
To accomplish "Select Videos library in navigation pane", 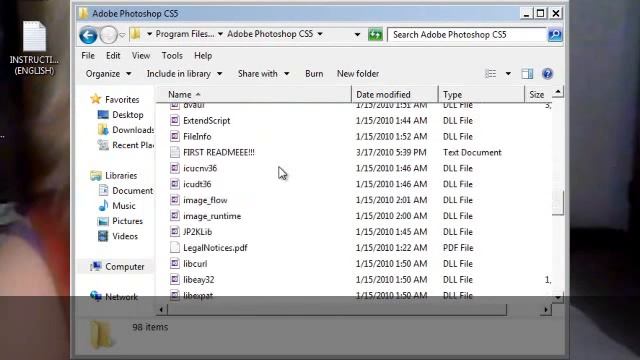I will (118, 236).
